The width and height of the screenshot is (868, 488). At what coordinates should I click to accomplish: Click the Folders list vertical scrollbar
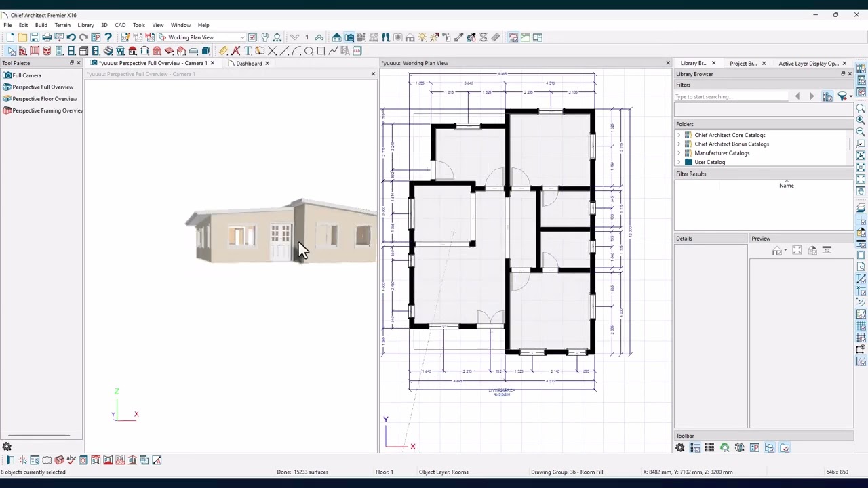850,144
